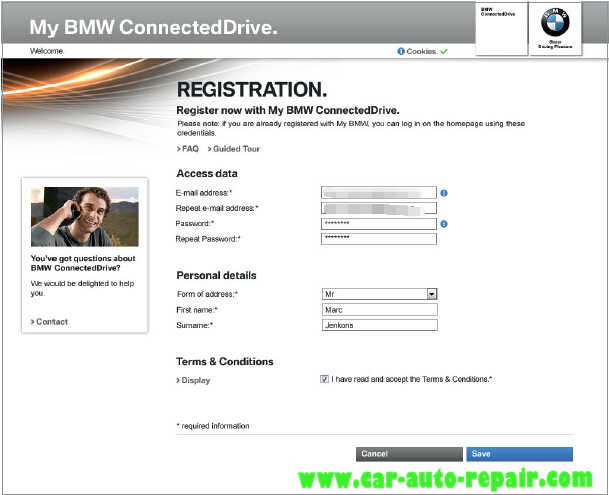Click the info icon beside Password
This screenshot has height=495, width=609.
point(444,224)
